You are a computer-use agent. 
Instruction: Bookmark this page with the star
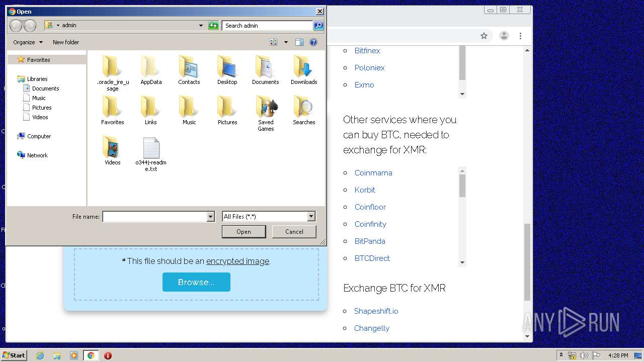point(484,36)
